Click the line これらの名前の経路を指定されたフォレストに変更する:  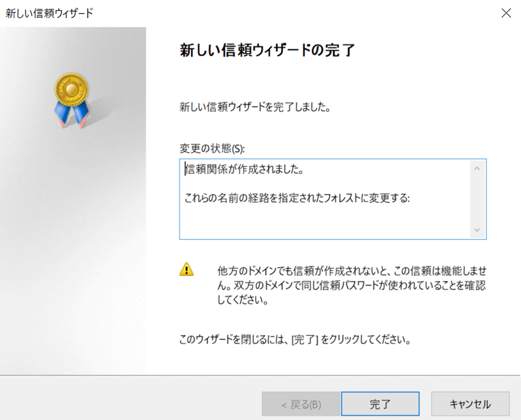pos(297,198)
